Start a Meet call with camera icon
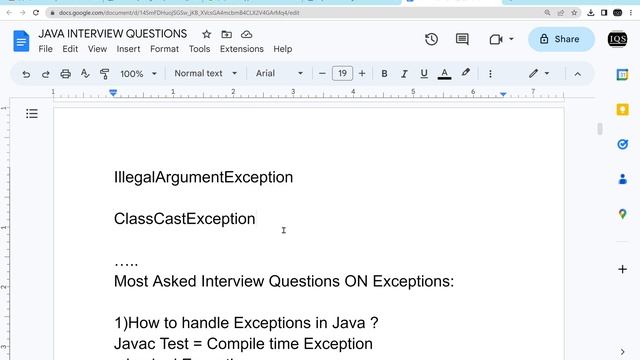Viewport: 640px width, 360px height. point(496,39)
